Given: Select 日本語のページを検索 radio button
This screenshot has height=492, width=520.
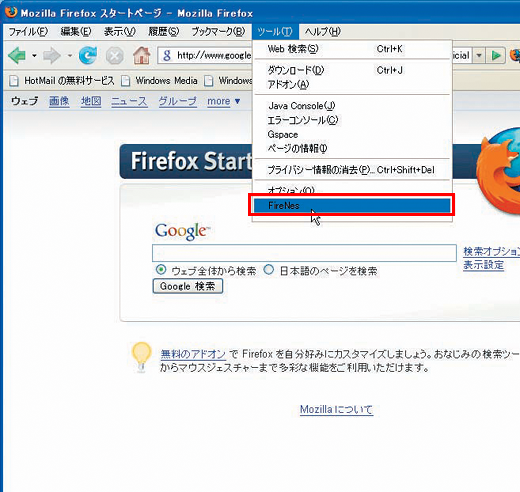Looking at the screenshot, I should pyautogui.click(x=269, y=270).
